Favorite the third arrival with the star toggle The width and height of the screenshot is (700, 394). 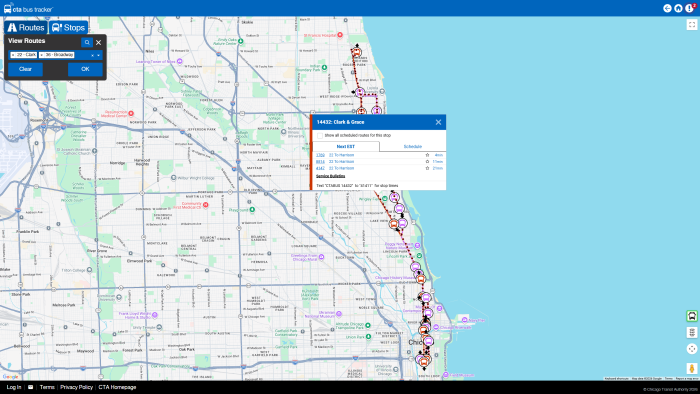(x=427, y=168)
